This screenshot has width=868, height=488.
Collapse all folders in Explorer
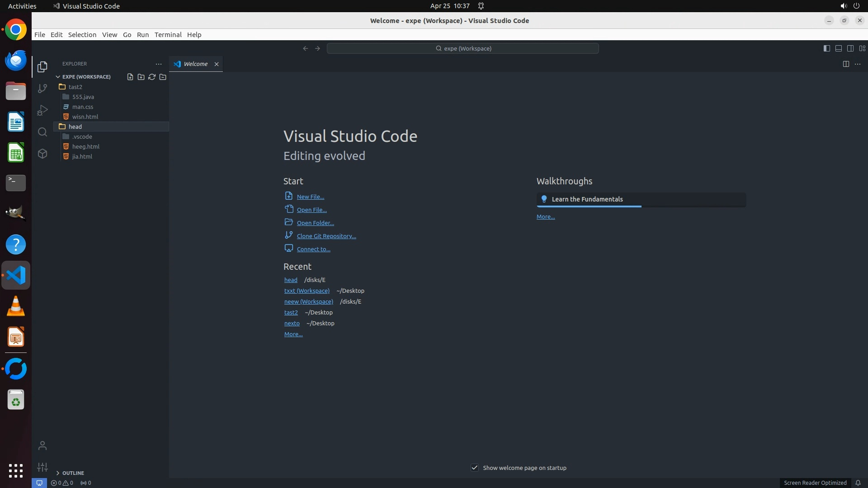[163, 77]
